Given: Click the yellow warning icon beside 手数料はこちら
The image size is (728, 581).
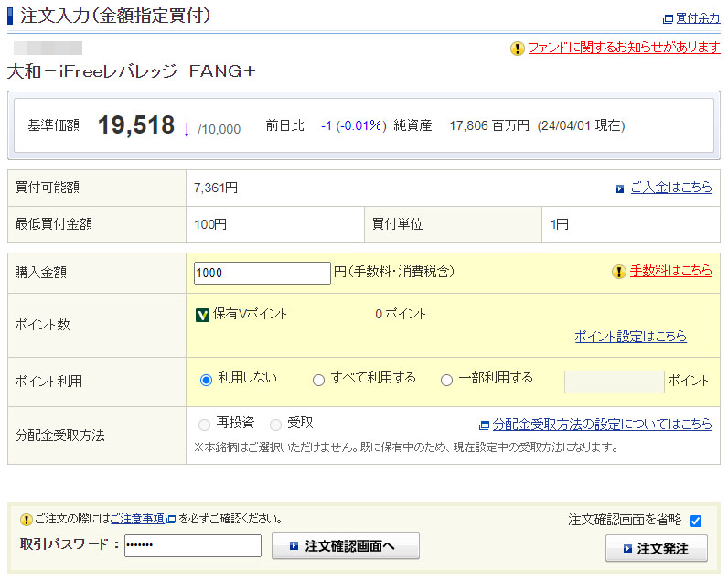Looking at the screenshot, I should (619, 271).
